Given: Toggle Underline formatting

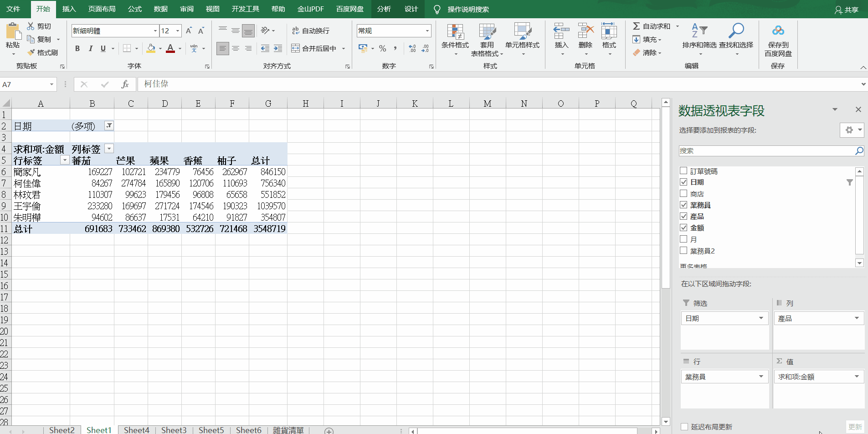Looking at the screenshot, I should (x=103, y=48).
